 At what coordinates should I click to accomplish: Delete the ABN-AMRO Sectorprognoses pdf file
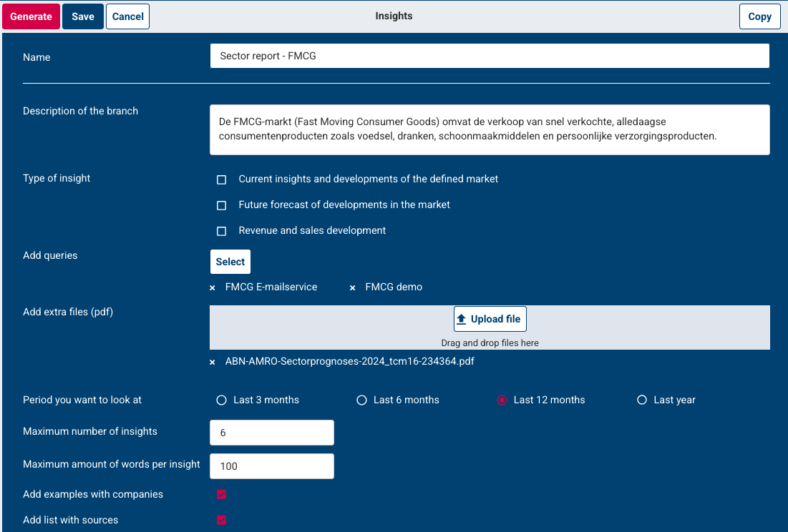212,362
